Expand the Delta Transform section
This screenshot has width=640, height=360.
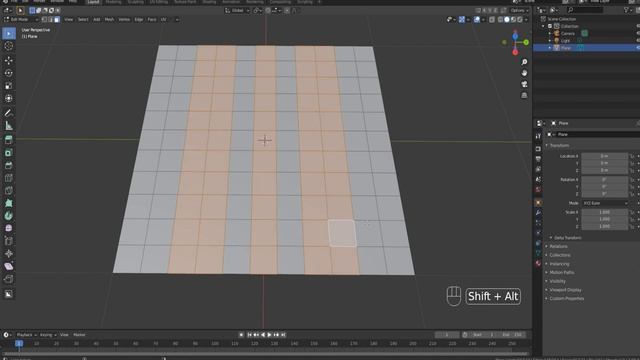click(568, 238)
